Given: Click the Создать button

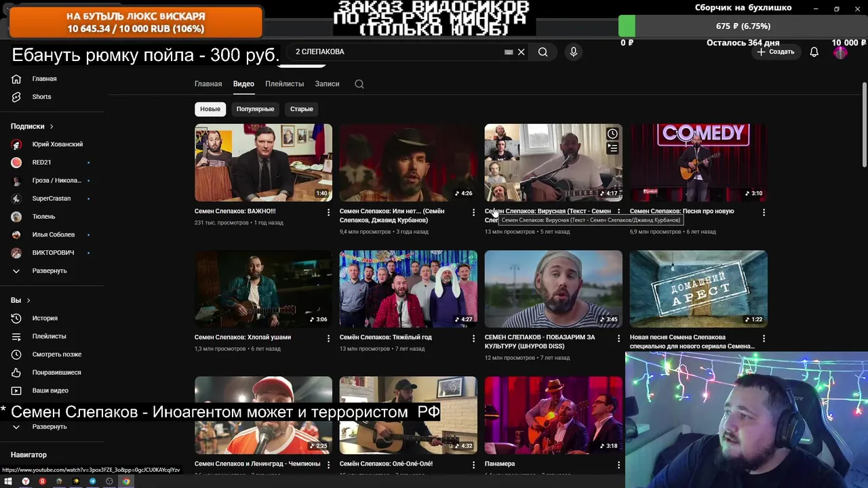Looking at the screenshot, I should tap(776, 52).
